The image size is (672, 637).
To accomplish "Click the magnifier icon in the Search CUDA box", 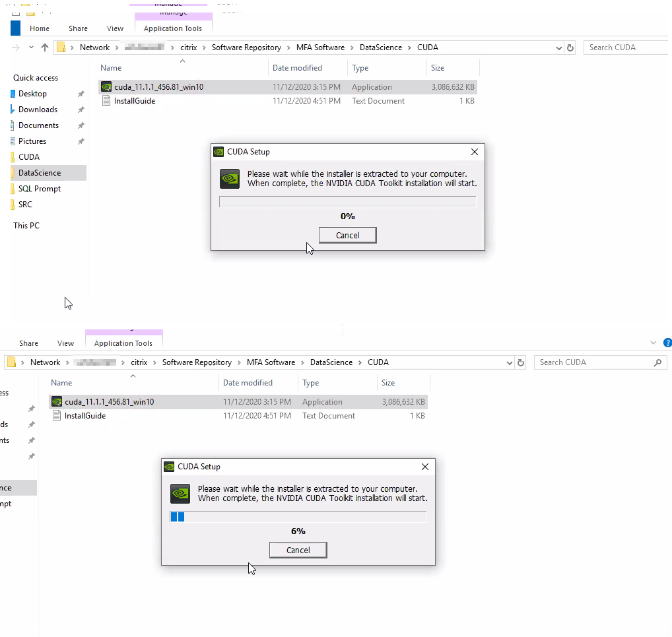I will click(657, 362).
